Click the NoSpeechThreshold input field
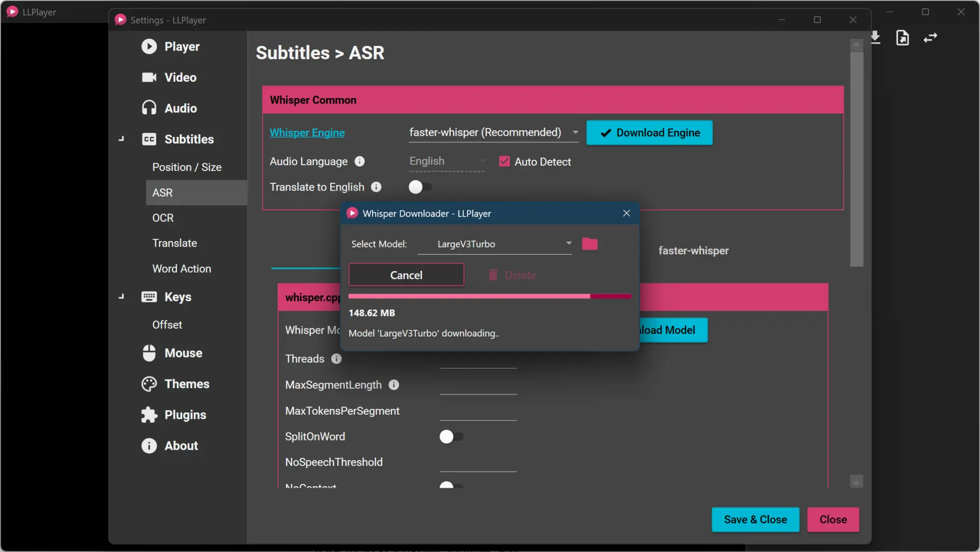The image size is (980, 552). click(478, 463)
